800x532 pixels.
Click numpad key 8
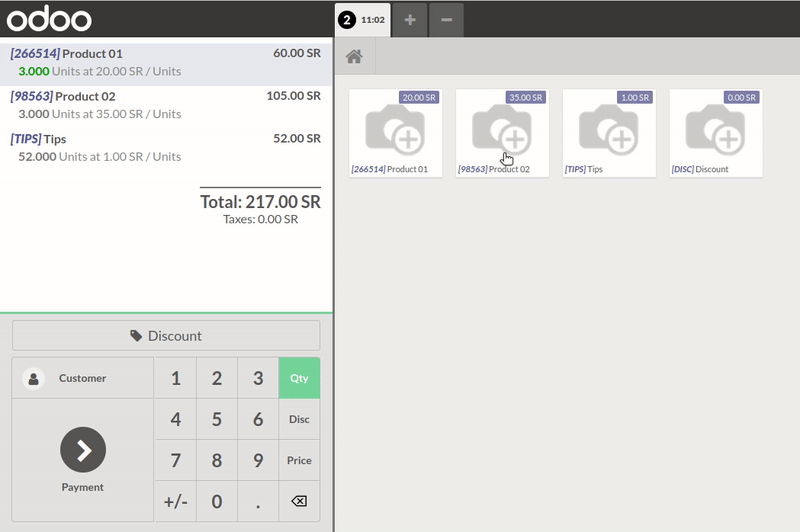pos(217,460)
